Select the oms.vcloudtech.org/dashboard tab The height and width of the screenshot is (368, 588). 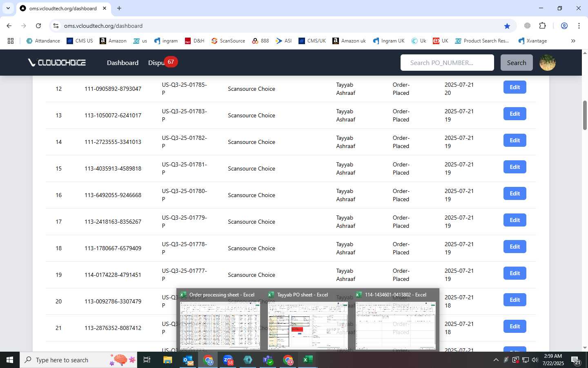point(63,8)
